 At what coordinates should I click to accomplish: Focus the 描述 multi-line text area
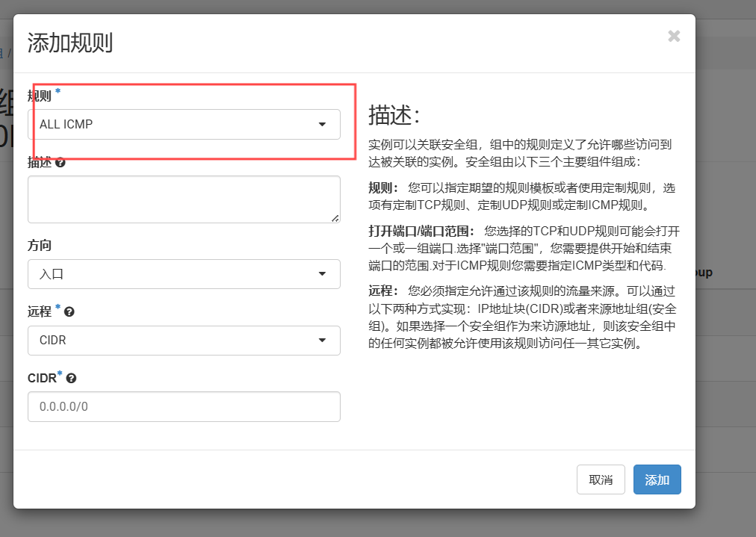(x=184, y=199)
